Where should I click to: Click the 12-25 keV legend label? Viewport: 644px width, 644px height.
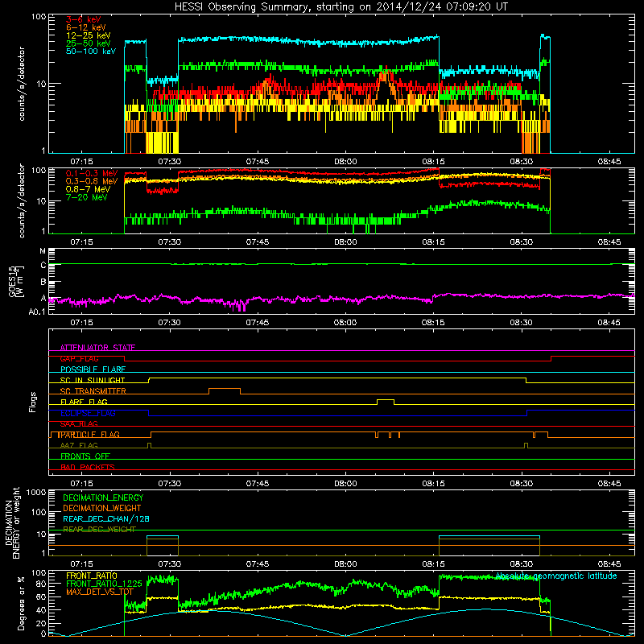click(x=89, y=35)
